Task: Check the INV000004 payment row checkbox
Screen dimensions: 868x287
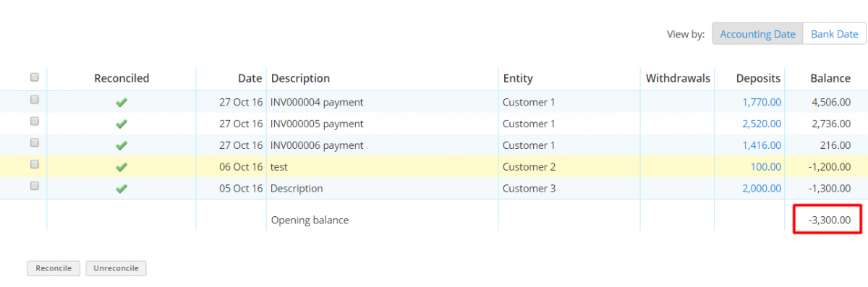Action: point(34,100)
